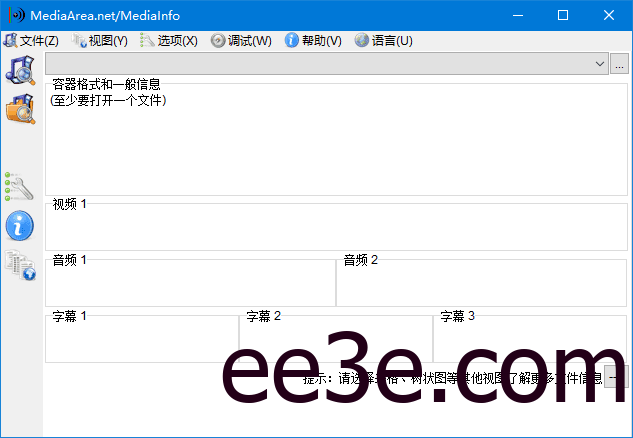Minimize the MediaInfo window
This screenshot has width=633, height=438.
[x=518, y=15]
